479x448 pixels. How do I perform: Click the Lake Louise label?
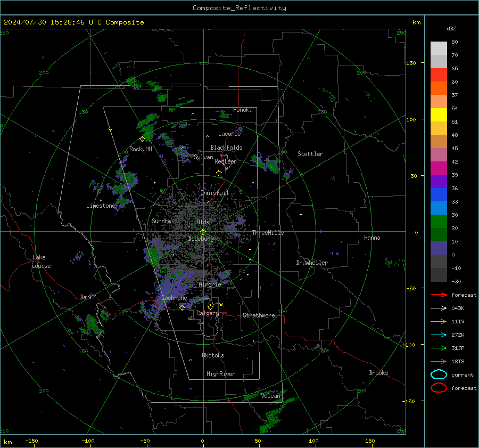click(x=42, y=262)
